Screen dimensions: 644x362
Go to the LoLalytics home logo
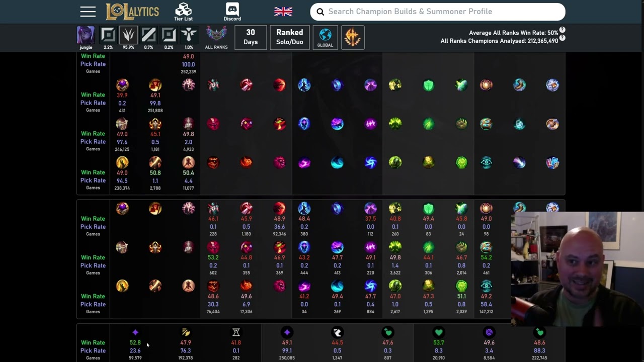tap(132, 12)
